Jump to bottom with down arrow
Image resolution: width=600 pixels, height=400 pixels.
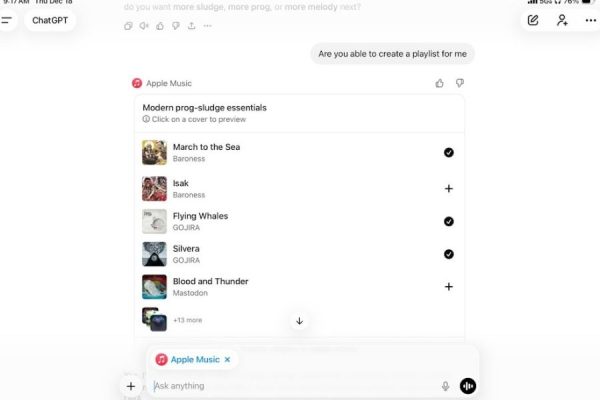pyautogui.click(x=299, y=321)
